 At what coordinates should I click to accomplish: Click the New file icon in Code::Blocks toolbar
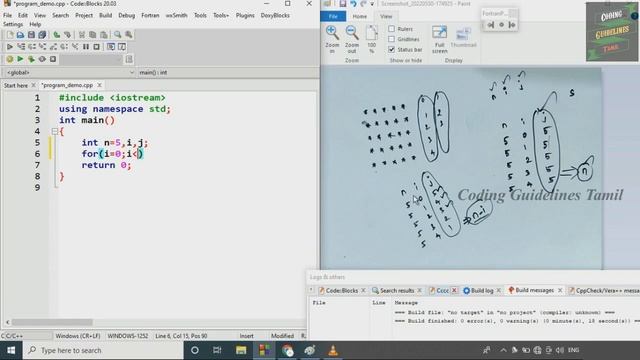pos(10,35)
